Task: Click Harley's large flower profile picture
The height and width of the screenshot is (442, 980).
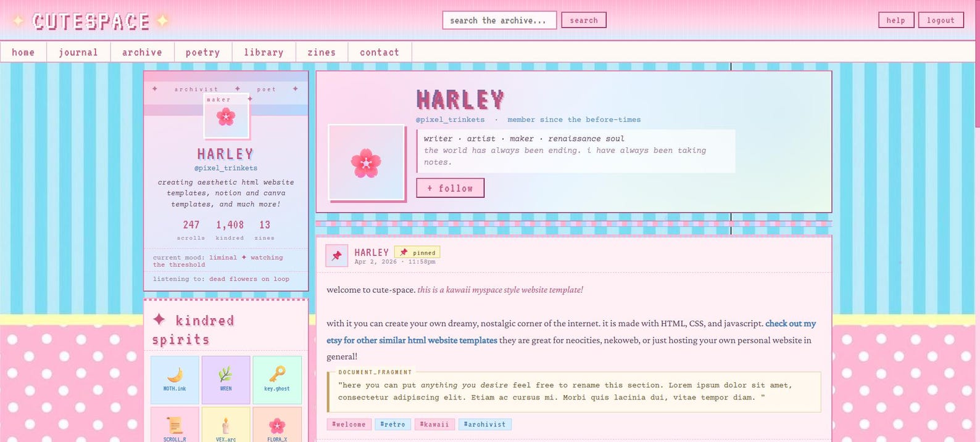Action: tap(367, 163)
